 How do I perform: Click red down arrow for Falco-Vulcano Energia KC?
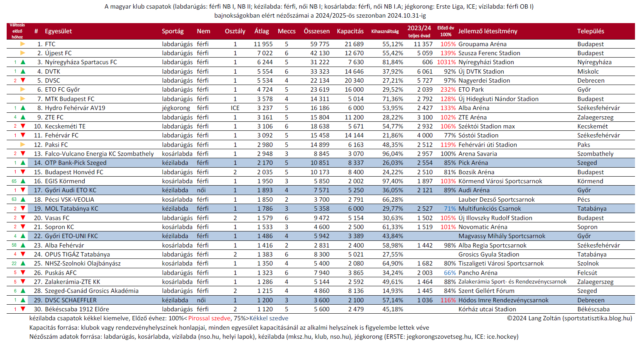point(23,154)
